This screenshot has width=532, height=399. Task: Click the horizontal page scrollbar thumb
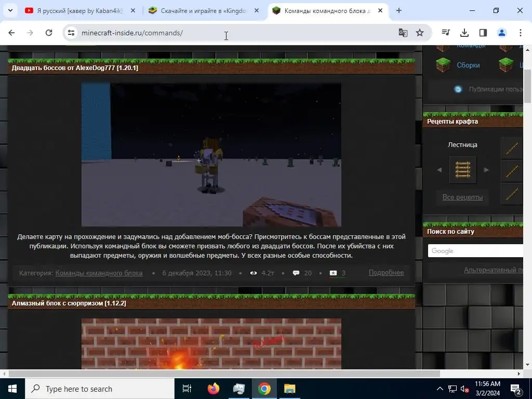click(224, 374)
